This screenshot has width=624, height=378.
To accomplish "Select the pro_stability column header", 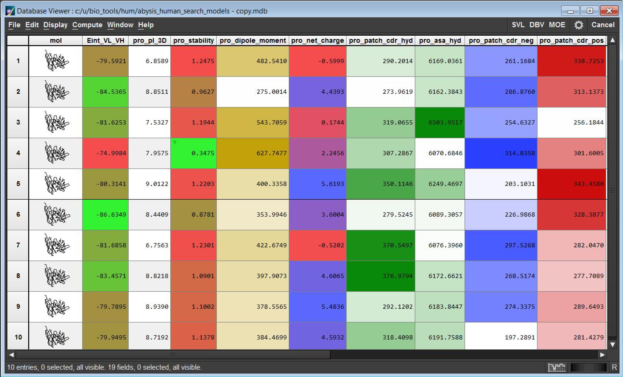I will [x=193, y=41].
